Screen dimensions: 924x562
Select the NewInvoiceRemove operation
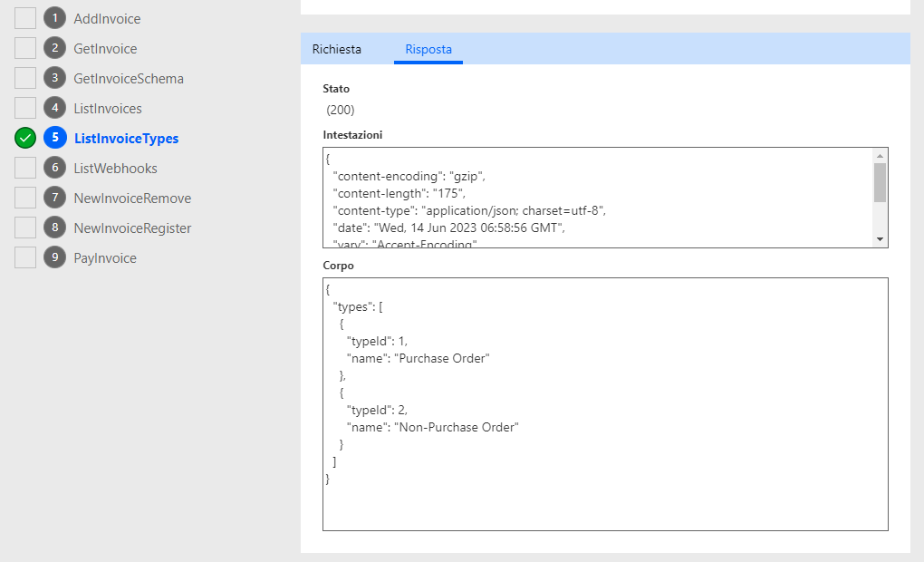pyautogui.click(x=132, y=199)
